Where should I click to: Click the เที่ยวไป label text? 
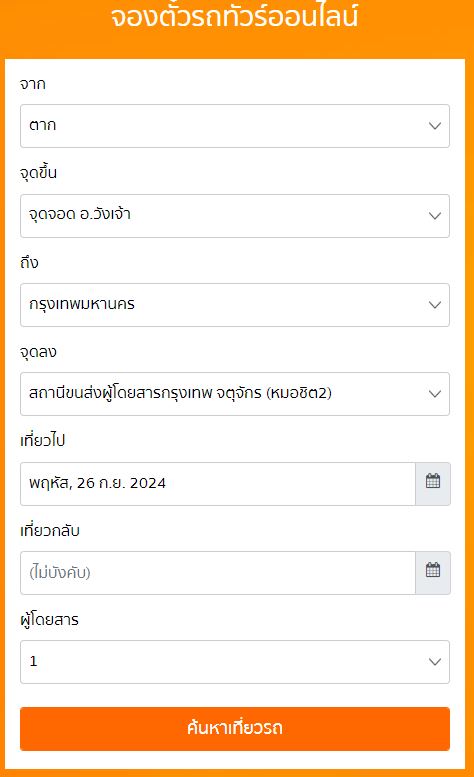43,441
